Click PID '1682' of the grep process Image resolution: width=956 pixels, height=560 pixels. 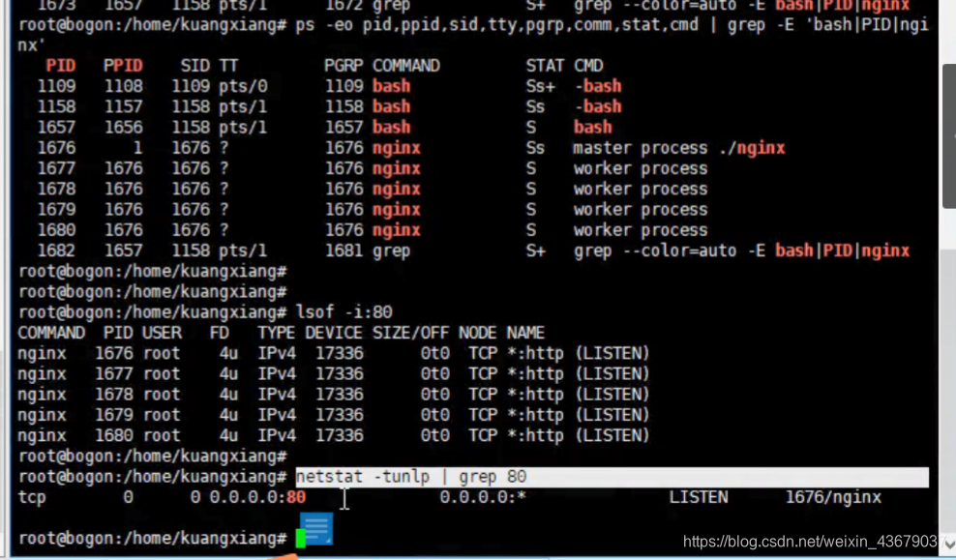tap(57, 251)
